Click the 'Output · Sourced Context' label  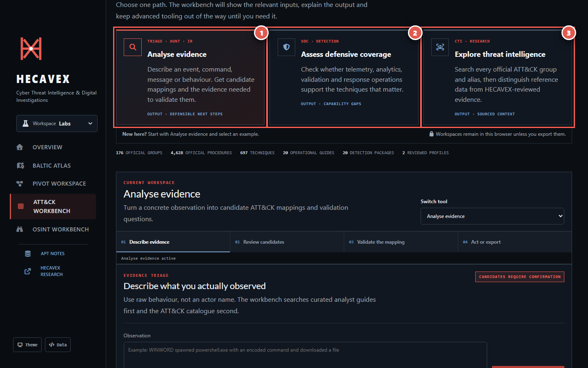(x=485, y=114)
